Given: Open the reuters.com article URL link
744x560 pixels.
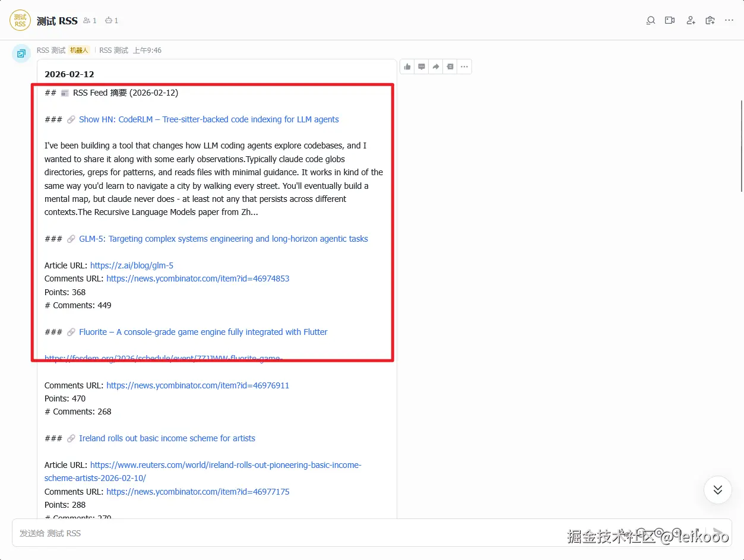Looking at the screenshot, I should point(202,472).
